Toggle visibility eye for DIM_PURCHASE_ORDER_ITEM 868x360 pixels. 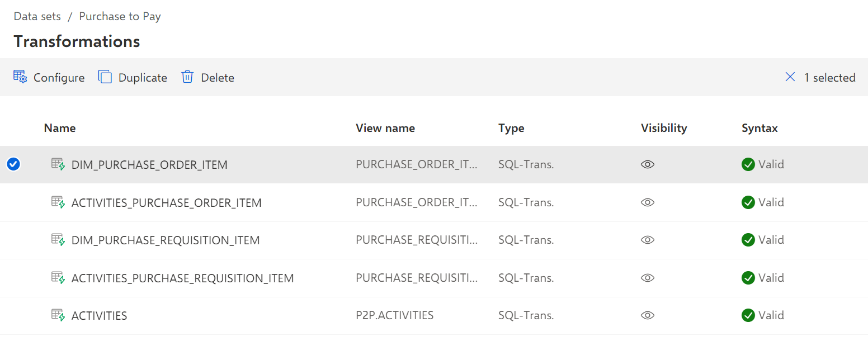pos(648,164)
